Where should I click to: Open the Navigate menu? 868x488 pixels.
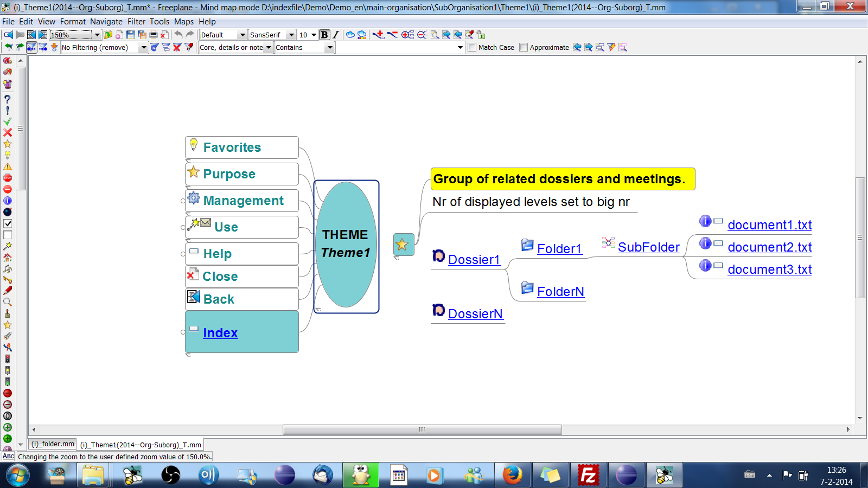click(106, 22)
